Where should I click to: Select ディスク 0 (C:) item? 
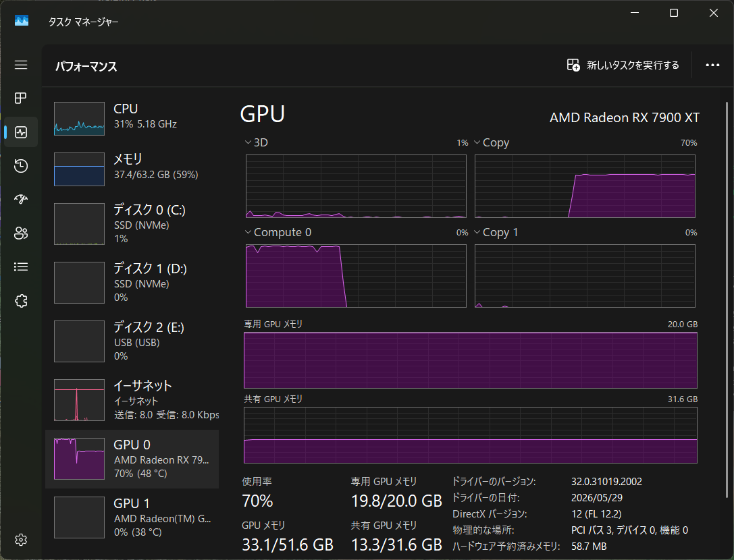[x=132, y=223]
